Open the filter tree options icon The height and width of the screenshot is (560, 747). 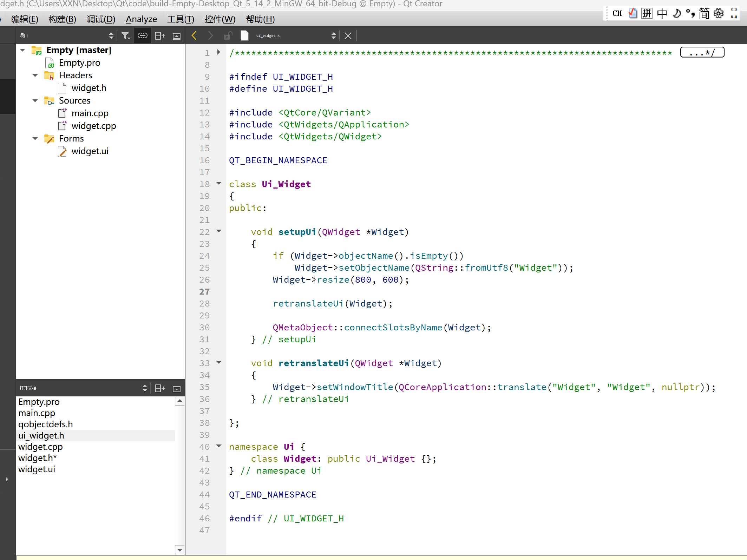pyautogui.click(x=125, y=35)
